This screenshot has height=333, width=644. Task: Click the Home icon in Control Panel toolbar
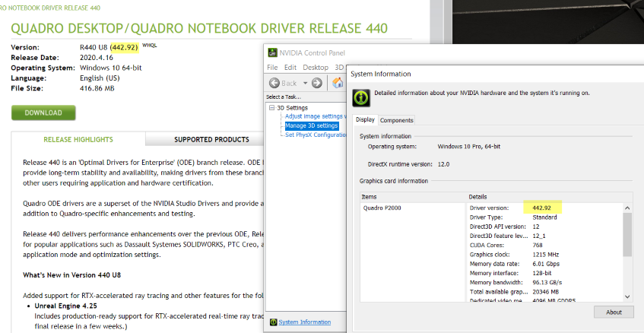[x=338, y=83]
